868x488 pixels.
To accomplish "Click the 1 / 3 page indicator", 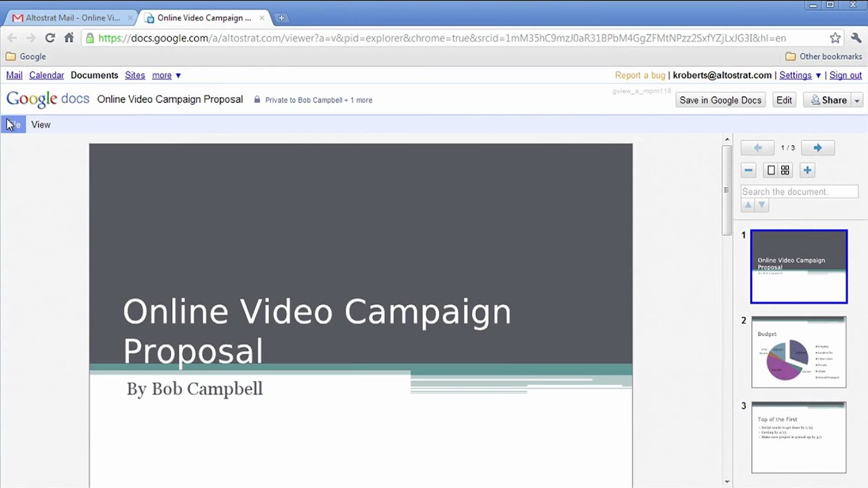I will coord(787,148).
